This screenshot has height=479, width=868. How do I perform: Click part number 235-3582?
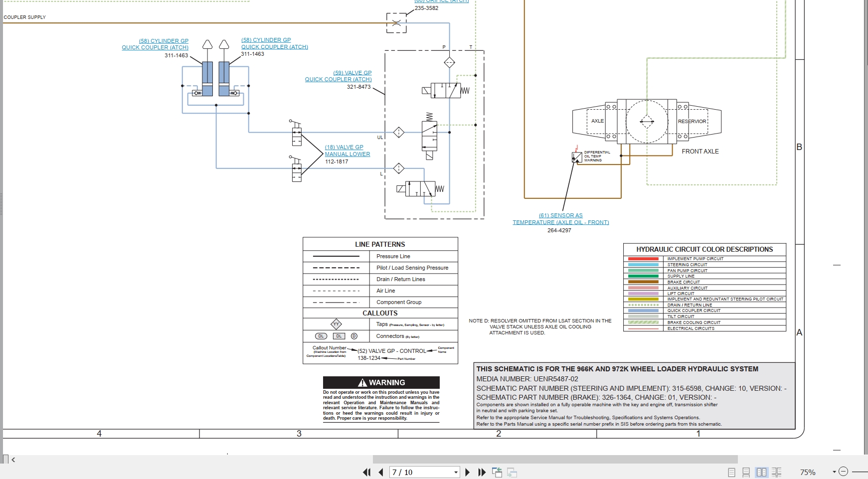[x=426, y=8]
